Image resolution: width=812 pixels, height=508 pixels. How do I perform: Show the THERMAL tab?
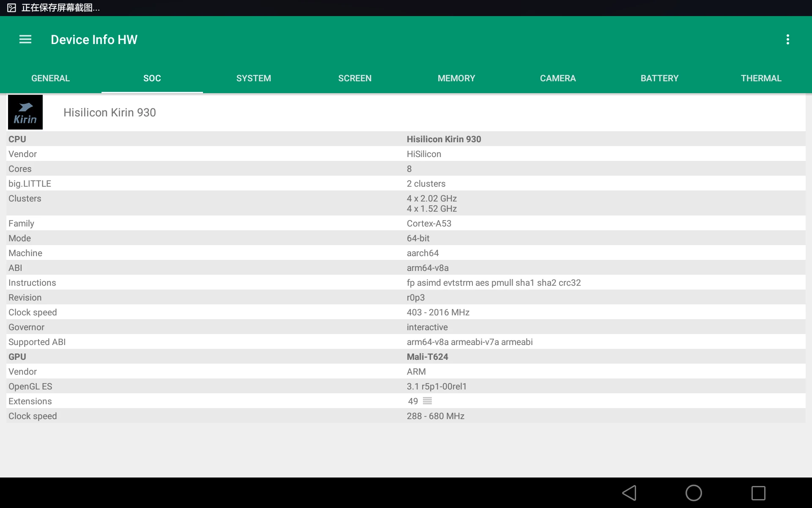pos(761,78)
